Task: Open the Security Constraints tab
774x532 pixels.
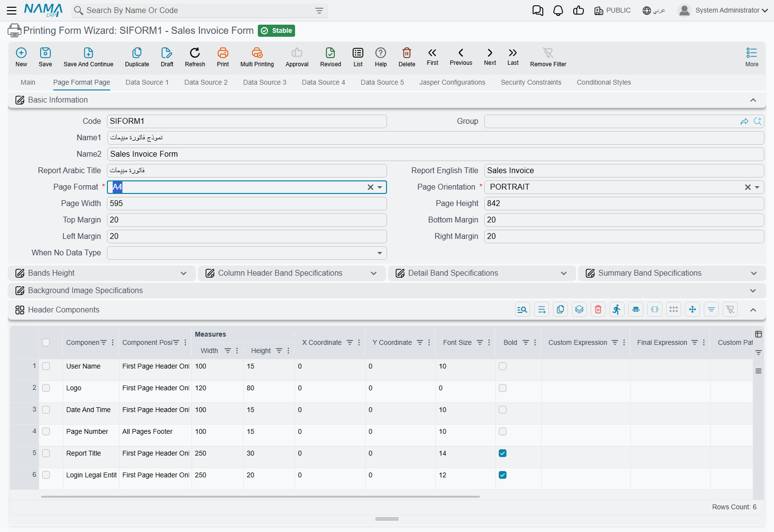Action: [531, 82]
